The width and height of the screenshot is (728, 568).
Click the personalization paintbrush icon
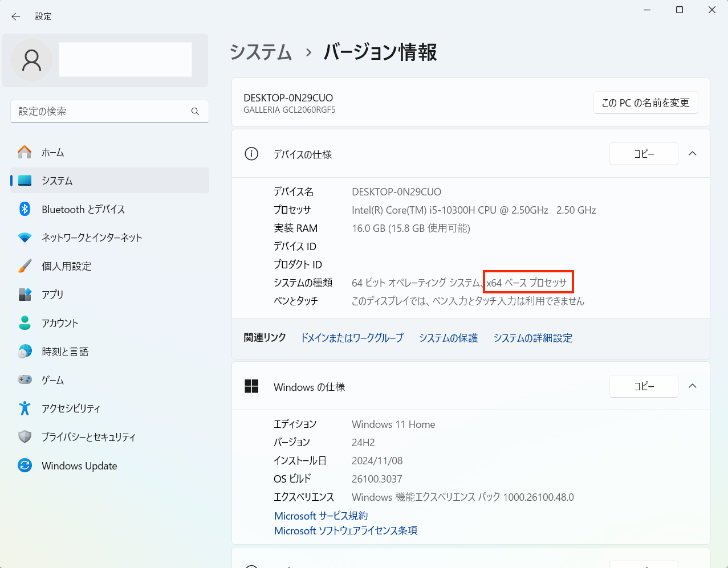tap(25, 266)
